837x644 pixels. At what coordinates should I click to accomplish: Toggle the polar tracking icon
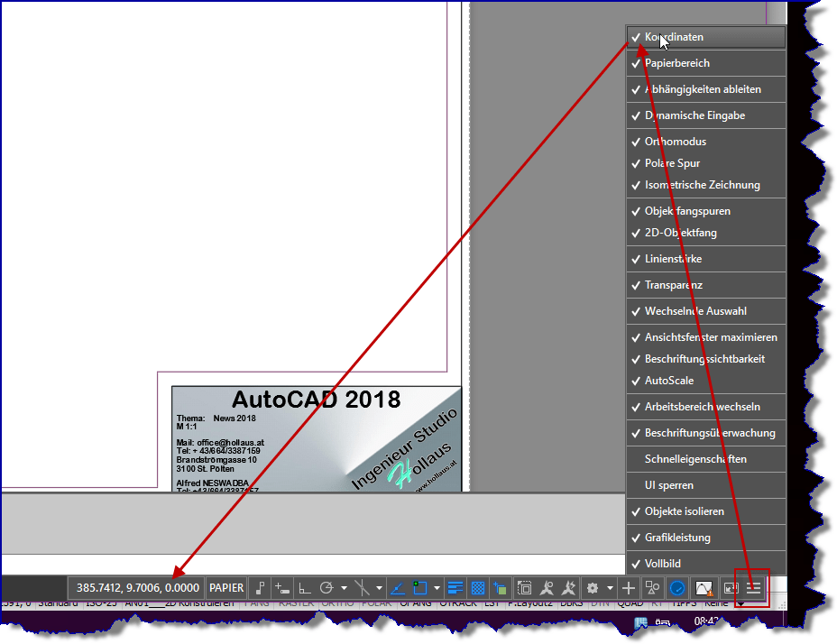(327, 588)
